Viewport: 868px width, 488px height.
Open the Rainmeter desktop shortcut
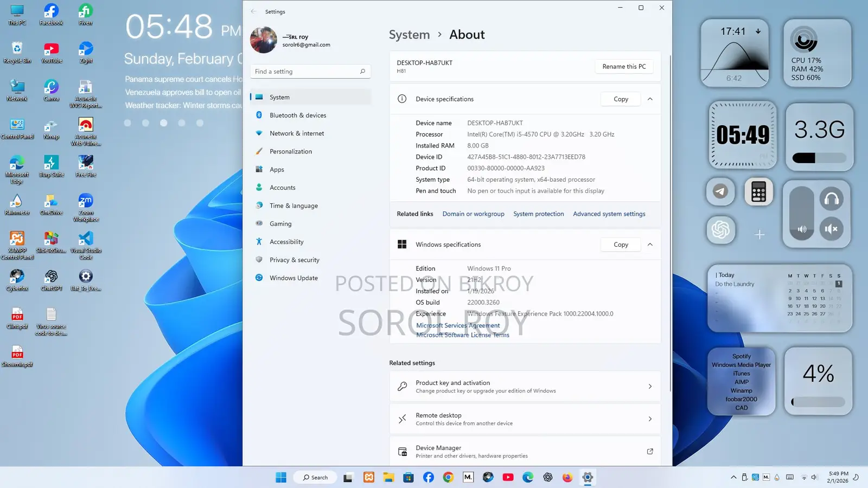pyautogui.click(x=17, y=204)
